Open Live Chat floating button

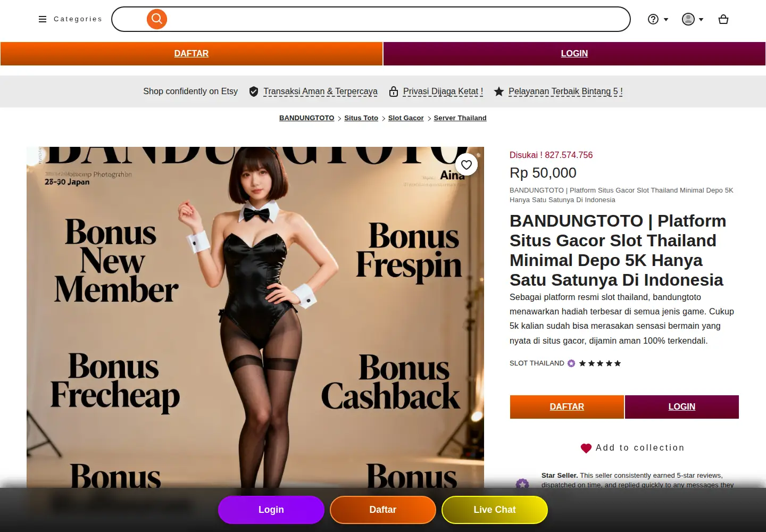pos(495,510)
